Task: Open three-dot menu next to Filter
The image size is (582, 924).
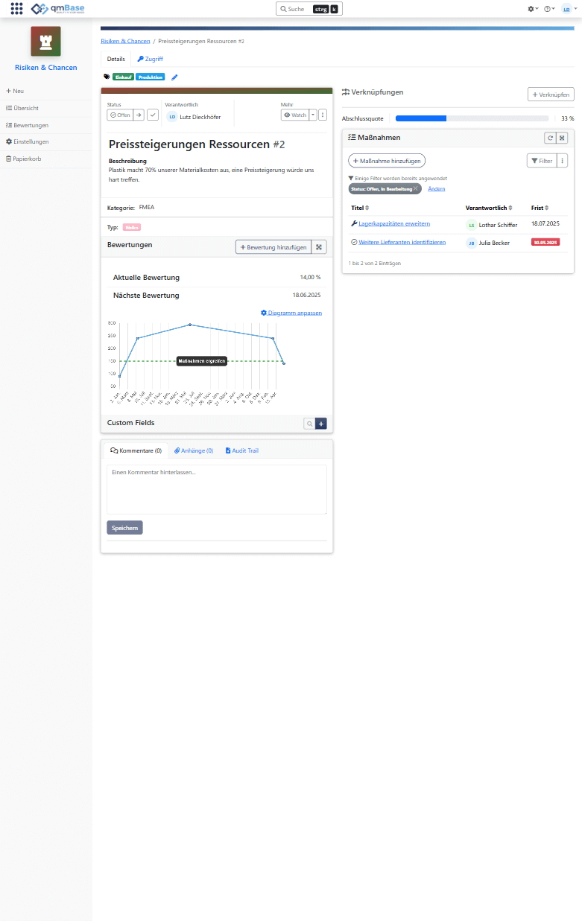Action: click(x=562, y=161)
